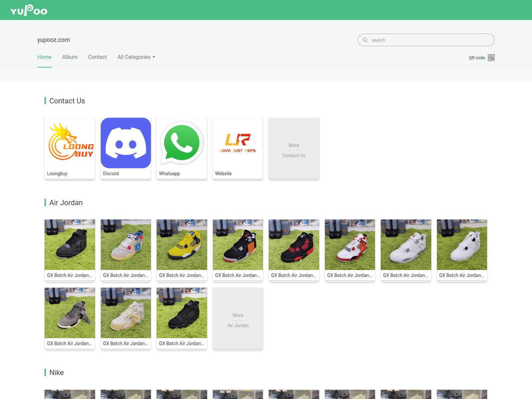Click the yupooz.com site title
This screenshot has width=532, height=399.
tap(54, 40)
